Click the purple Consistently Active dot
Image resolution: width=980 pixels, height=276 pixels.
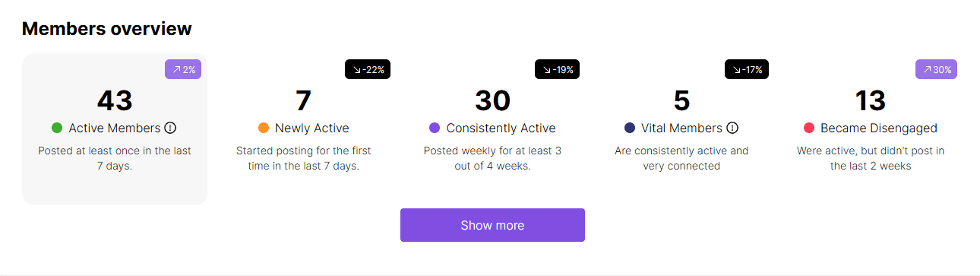435,128
